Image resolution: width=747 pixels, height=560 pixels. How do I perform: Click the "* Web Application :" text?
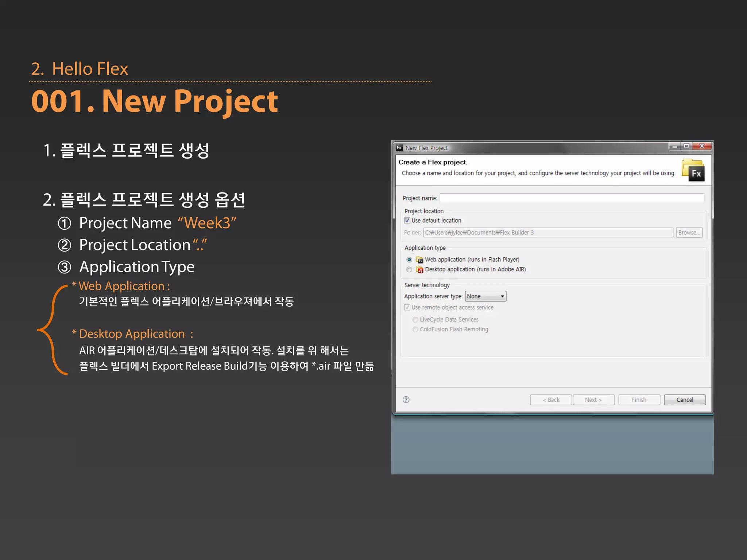121,286
